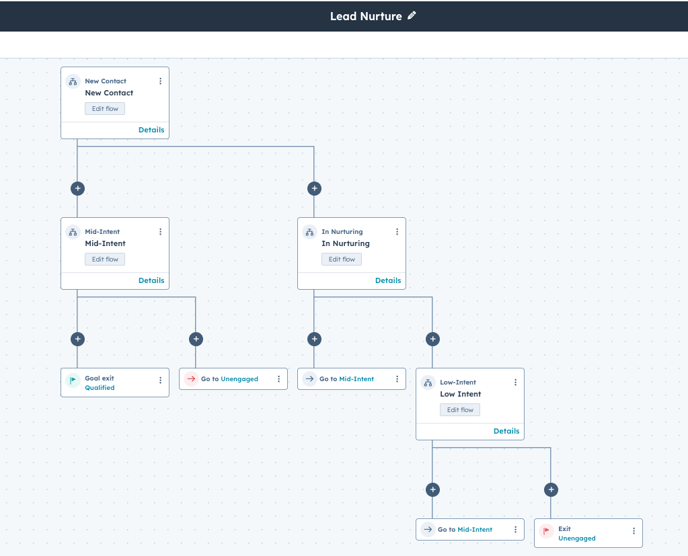
Task: Open the New Contact card three-dot menu
Action: [x=160, y=81]
